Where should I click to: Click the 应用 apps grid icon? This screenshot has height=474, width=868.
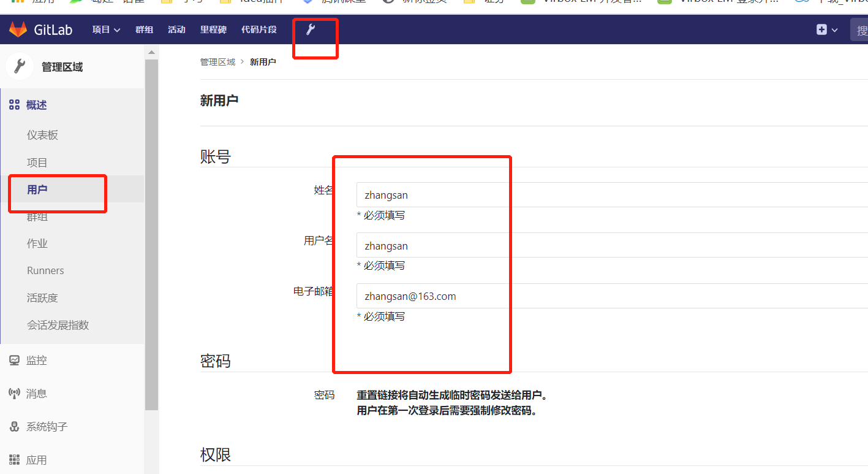(x=15, y=460)
